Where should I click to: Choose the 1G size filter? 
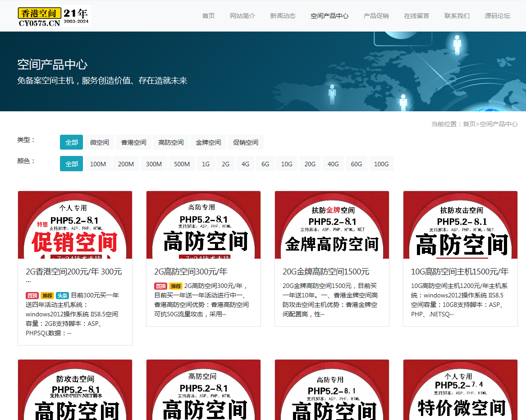[206, 164]
